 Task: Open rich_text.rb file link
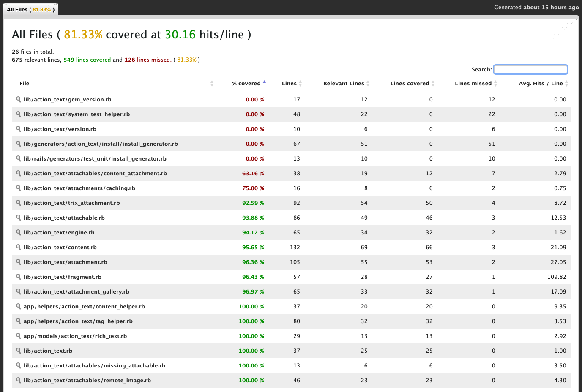tap(75, 336)
